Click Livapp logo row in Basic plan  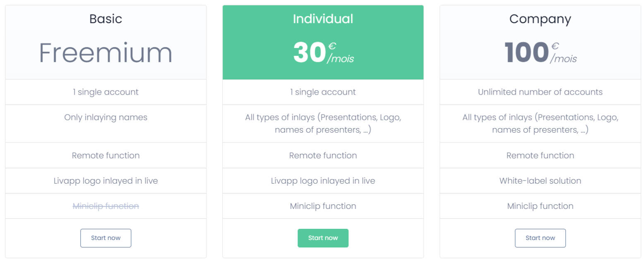tap(106, 181)
